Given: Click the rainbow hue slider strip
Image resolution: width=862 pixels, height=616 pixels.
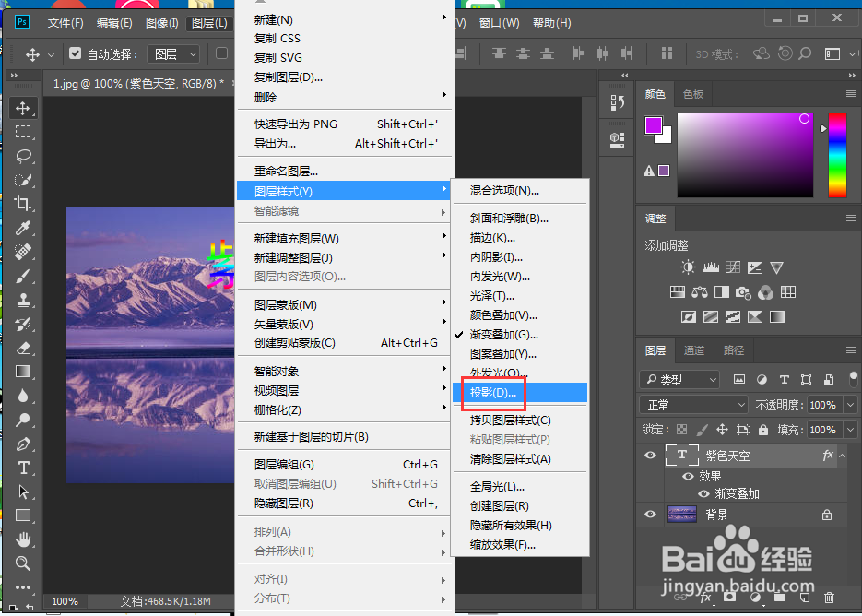Looking at the screenshot, I should point(837,155).
